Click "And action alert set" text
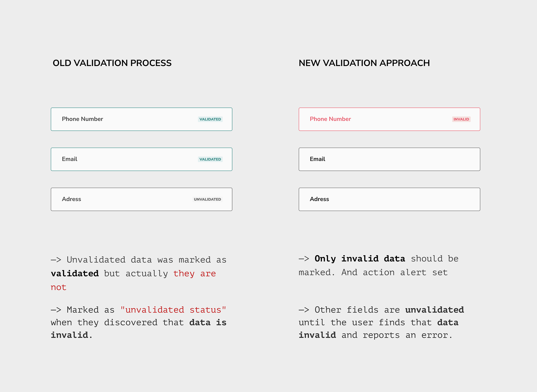The image size is (537, 392). tap(394, 272)
